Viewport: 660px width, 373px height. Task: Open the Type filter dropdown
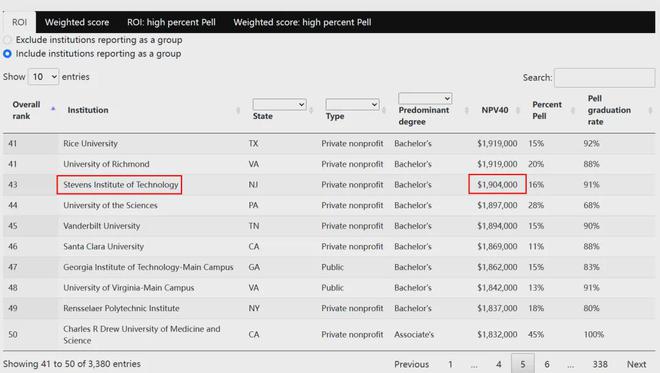pos(352,104)
